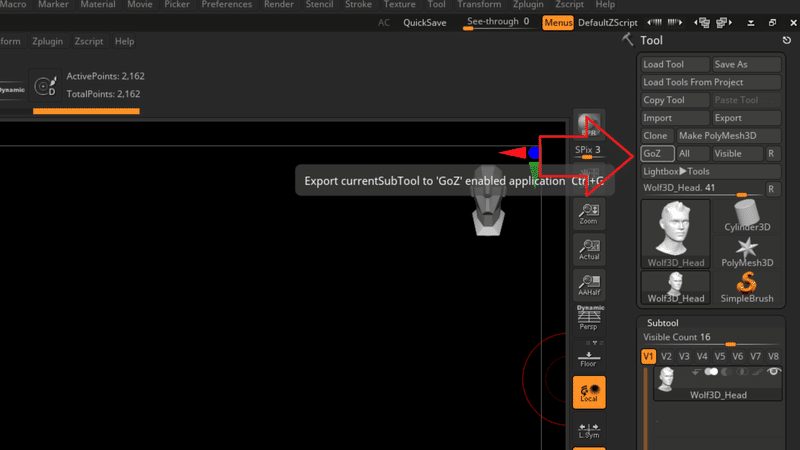800x450 pixels.
Task: Open Lightbox Tools browser
Action: pos(711,171)
